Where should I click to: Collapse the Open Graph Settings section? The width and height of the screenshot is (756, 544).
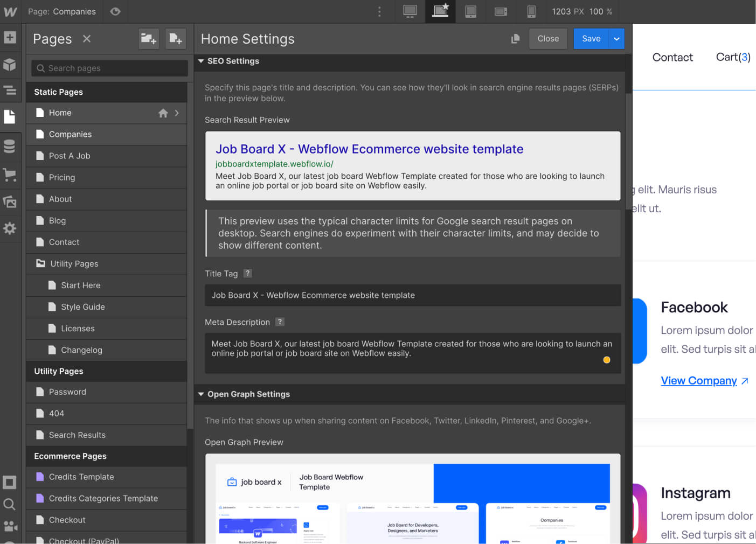pos(200,394)
